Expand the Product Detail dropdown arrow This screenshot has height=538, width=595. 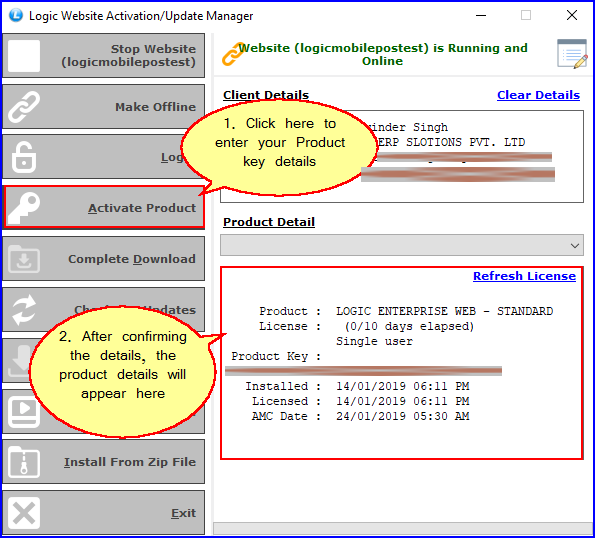tap(575, 245)
